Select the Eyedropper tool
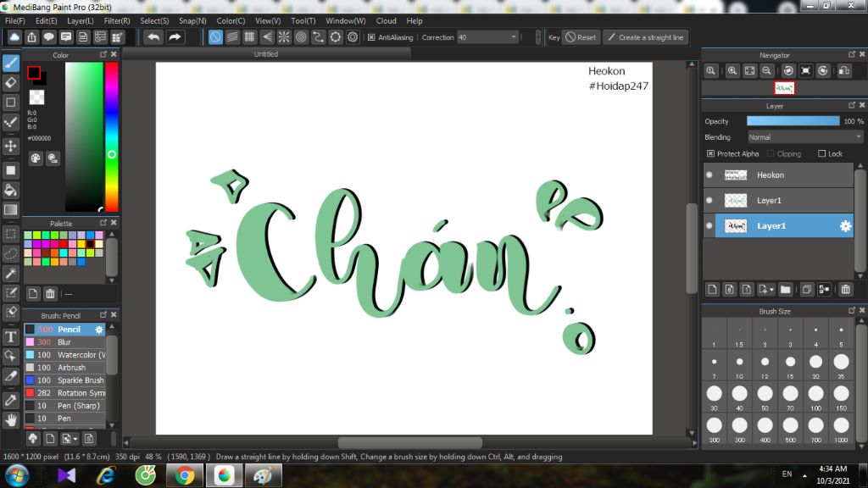868x488 pixels. pyautogui.click(x=10, y=400)
